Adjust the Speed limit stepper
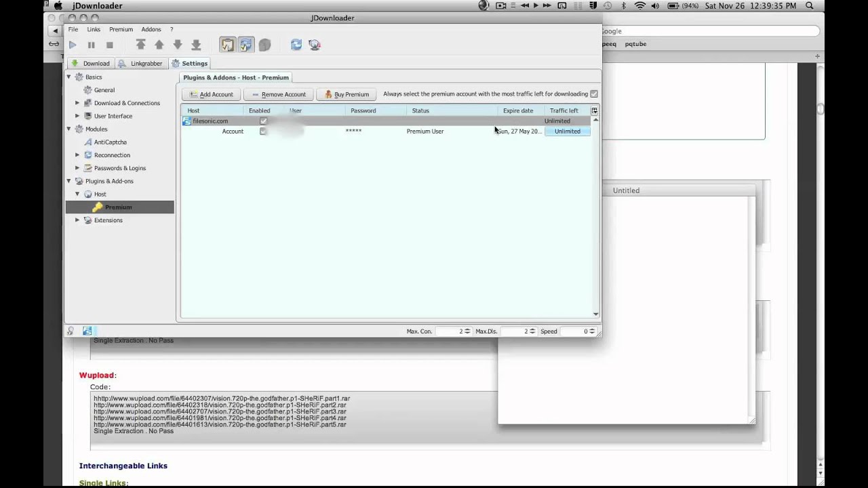 [x=592, y=331]
